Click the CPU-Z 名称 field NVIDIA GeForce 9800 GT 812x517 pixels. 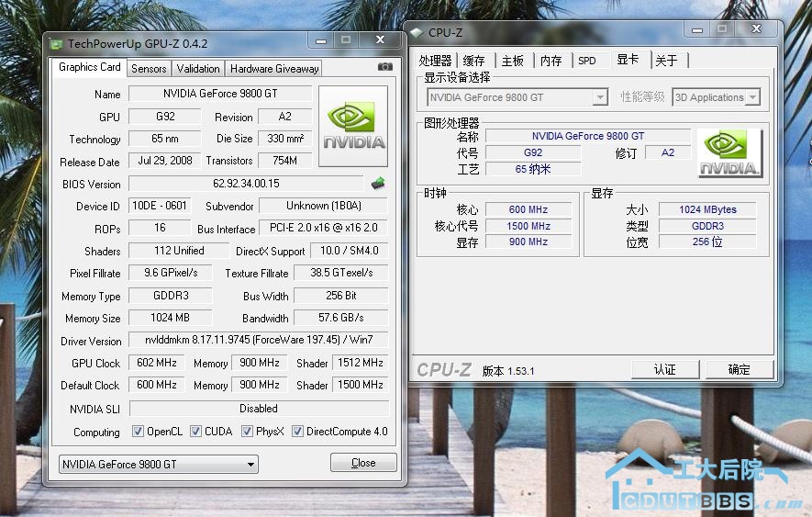(x=588, y=137)
